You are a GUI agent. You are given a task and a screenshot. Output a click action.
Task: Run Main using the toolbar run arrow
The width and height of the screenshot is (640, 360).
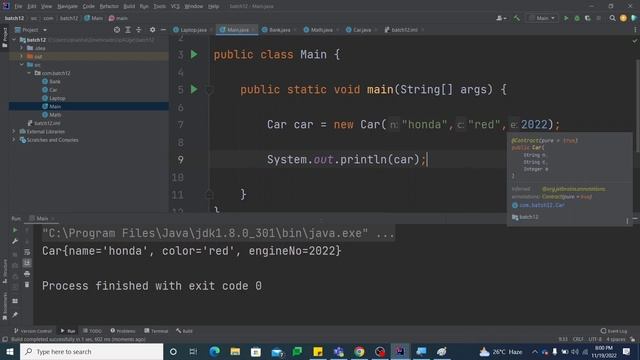566,18
